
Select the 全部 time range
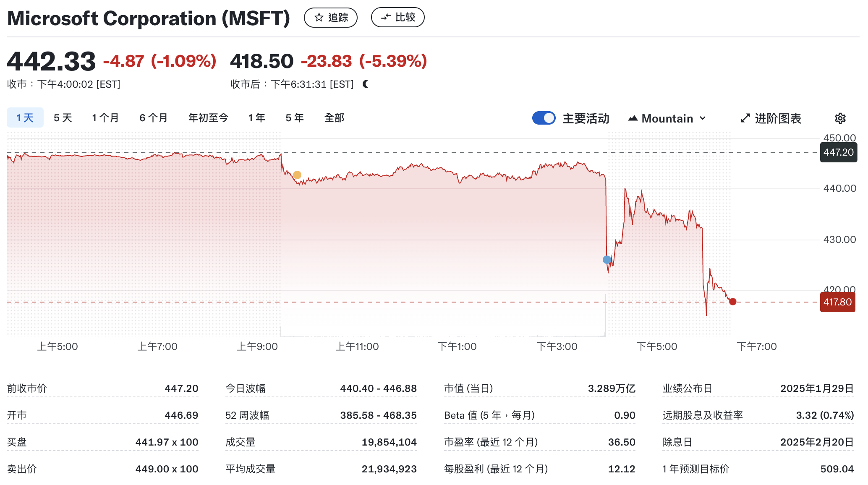[x=334, y=118]
